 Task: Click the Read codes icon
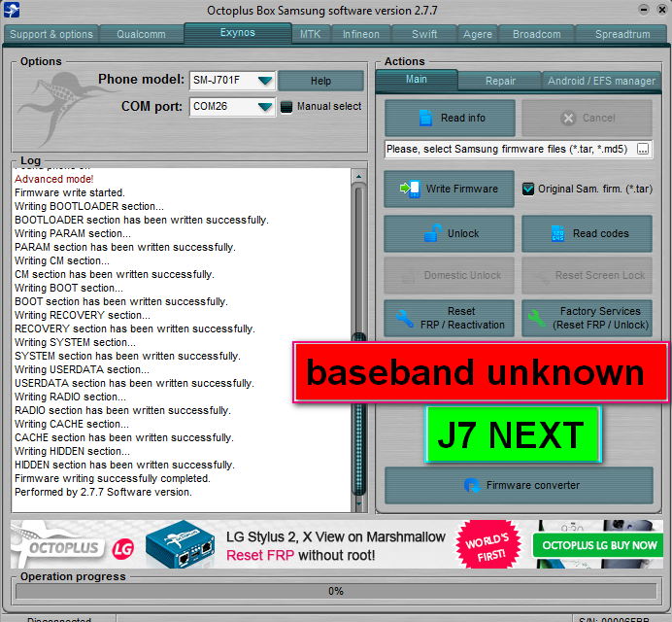click(557, 233)
